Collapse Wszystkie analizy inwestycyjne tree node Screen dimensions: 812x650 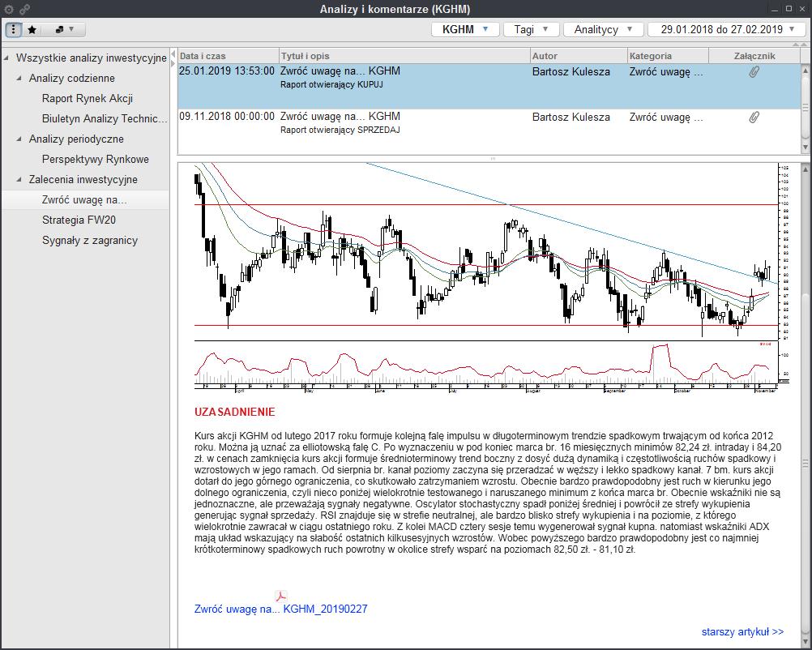[6, 58]
